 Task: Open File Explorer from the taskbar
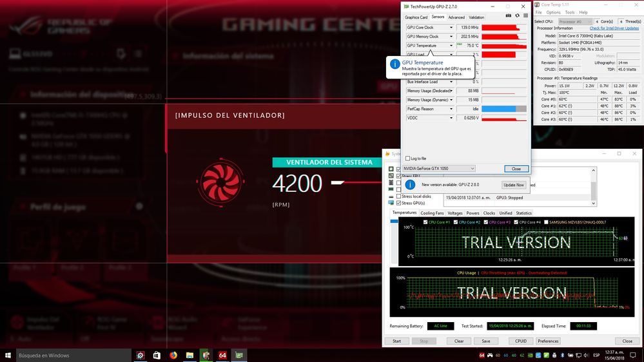190,355
